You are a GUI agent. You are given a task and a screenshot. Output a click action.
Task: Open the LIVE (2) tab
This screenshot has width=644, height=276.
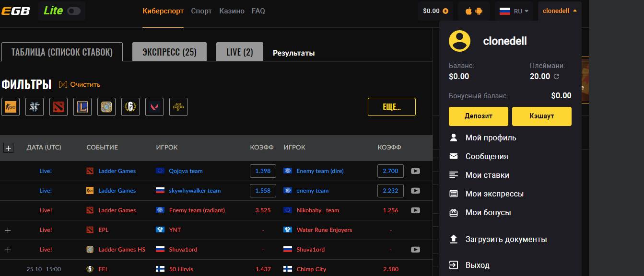[239, 52]
